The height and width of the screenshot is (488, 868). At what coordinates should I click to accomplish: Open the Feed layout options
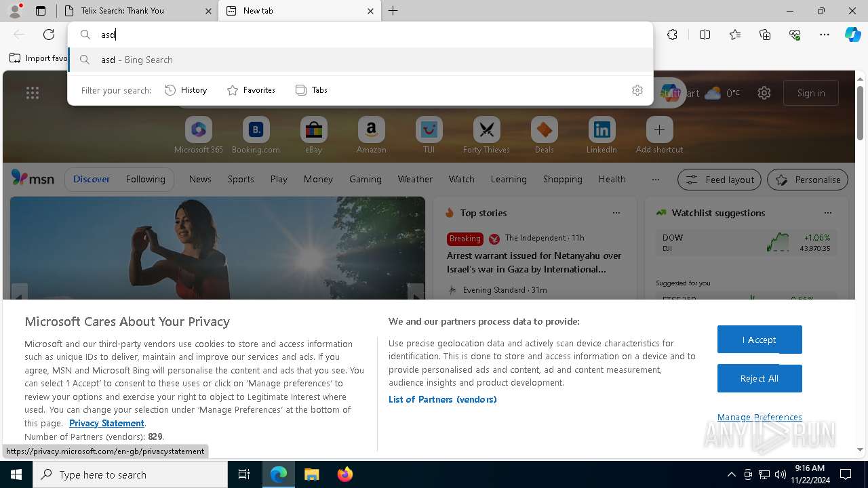coord(719,180)
